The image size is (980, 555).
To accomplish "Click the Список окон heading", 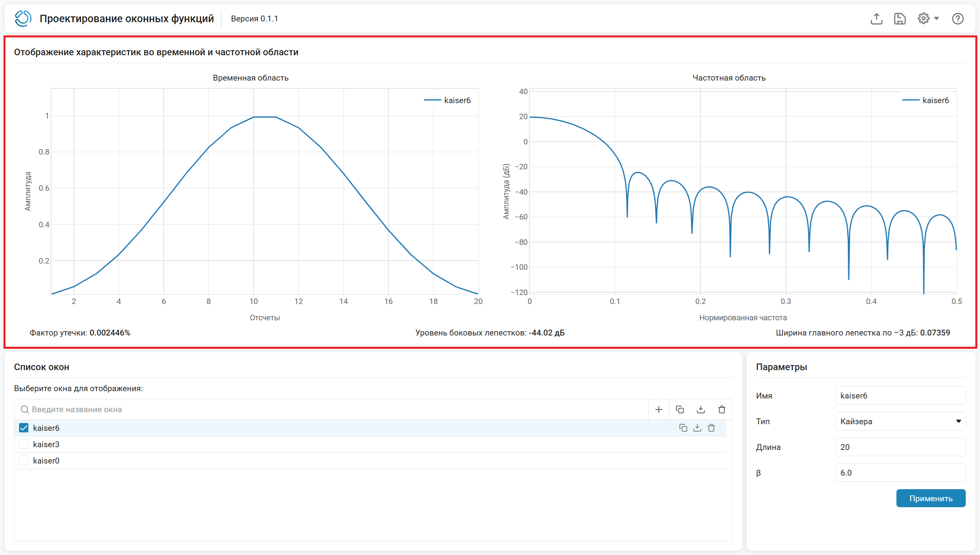I will pos(42,367).
